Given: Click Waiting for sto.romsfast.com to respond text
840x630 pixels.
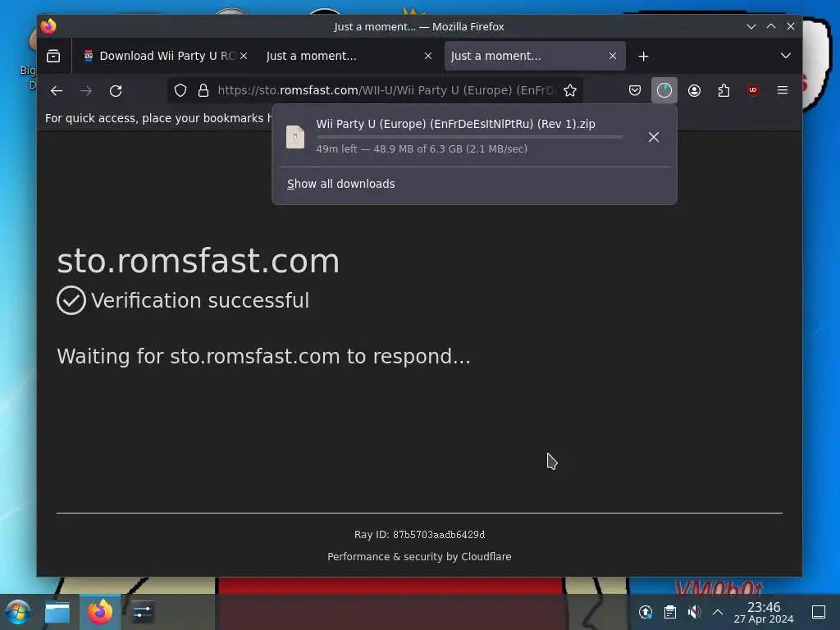Looking at the screenshot, I should click(263, 356).
